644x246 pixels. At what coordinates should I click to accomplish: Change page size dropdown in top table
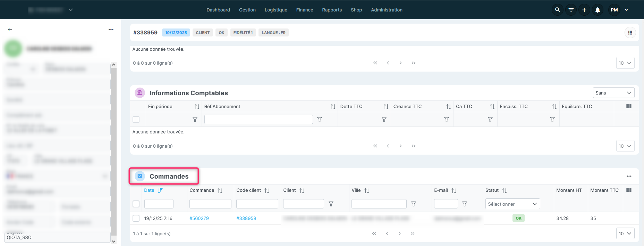tap(625, 63)
